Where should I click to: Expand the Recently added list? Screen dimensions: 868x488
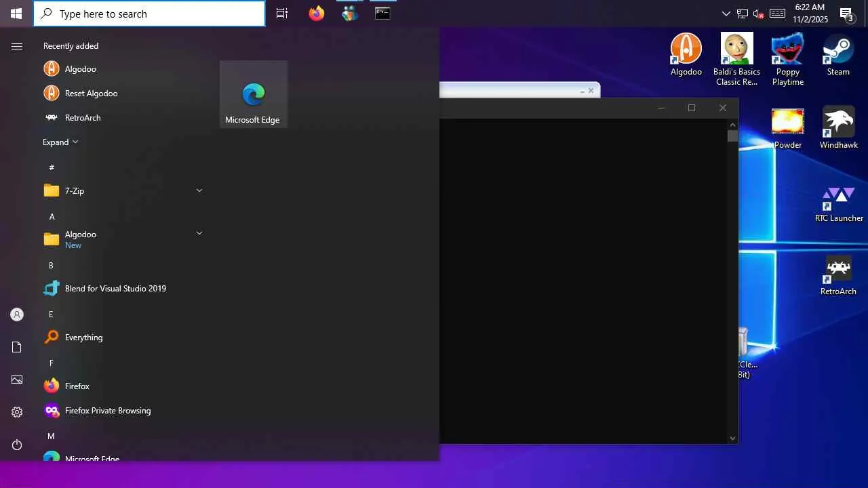coord(60,142)
